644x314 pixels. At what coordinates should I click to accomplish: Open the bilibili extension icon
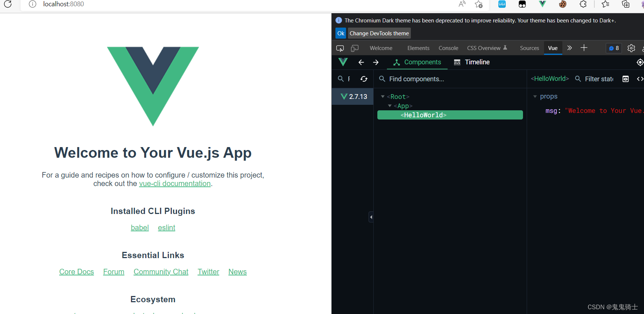point(502,4)
